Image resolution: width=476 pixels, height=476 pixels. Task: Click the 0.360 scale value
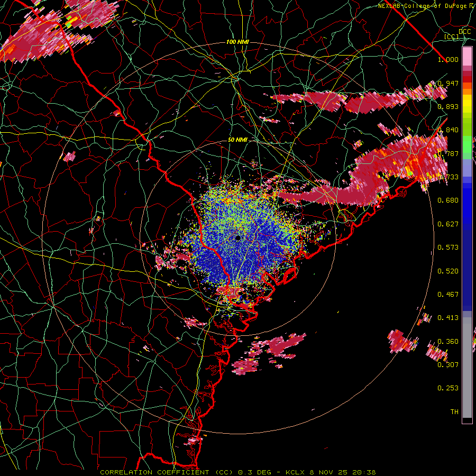point(448,342)
